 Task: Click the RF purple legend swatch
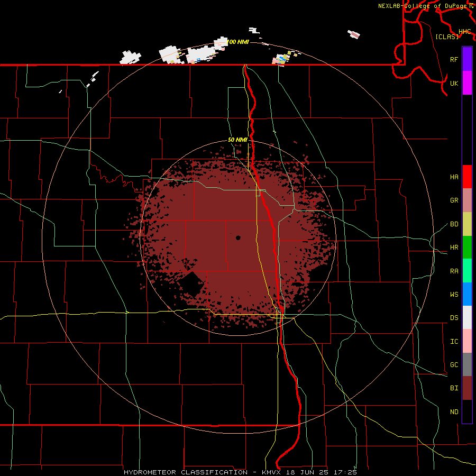(x=467, y=59)
